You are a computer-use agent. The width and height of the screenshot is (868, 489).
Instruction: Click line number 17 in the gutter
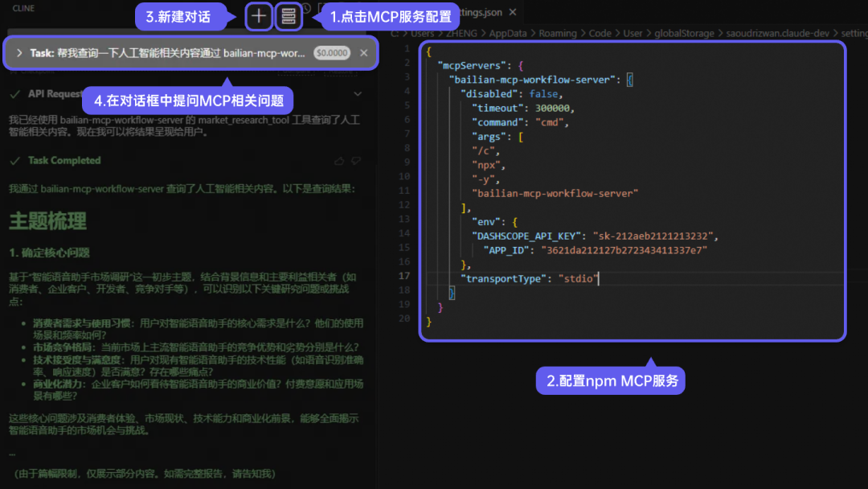coord(404,277)
